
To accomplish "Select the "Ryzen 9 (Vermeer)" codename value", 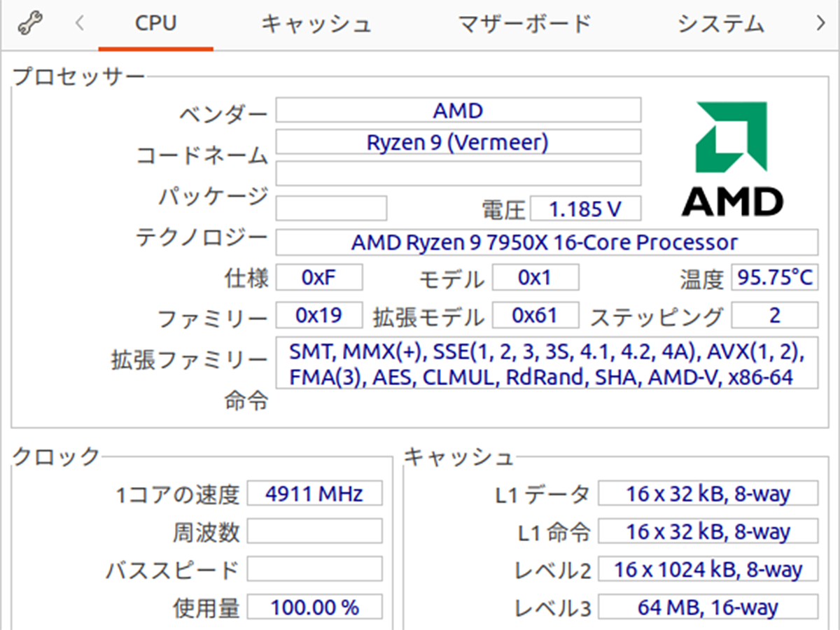I will coord(458,142).
